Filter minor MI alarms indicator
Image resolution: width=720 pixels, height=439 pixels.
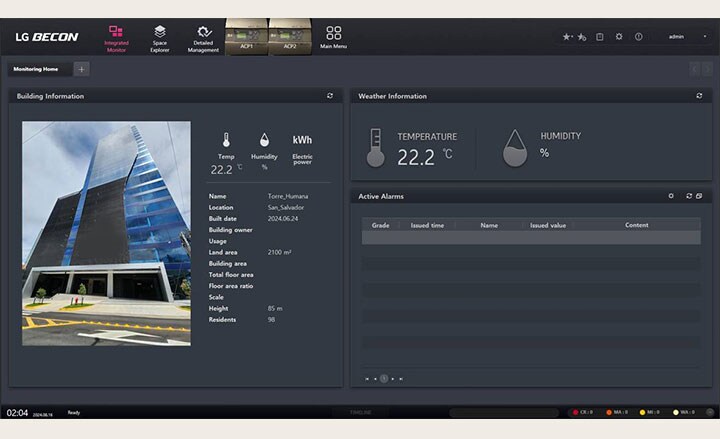coord(649,412)
